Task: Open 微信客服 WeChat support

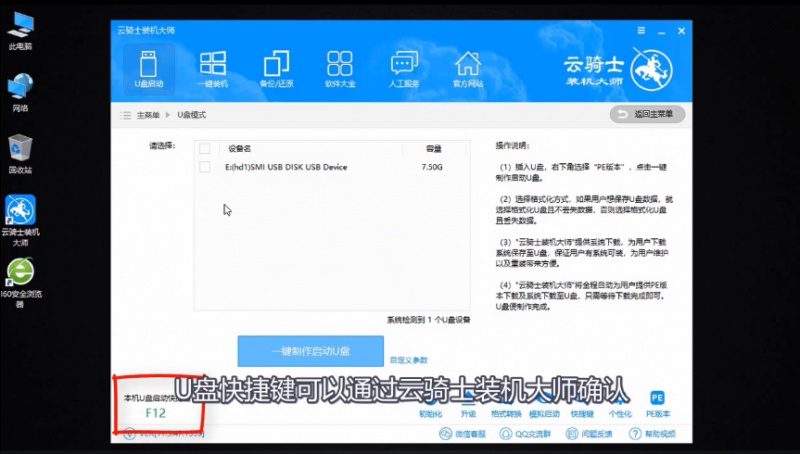Action: 462,434
